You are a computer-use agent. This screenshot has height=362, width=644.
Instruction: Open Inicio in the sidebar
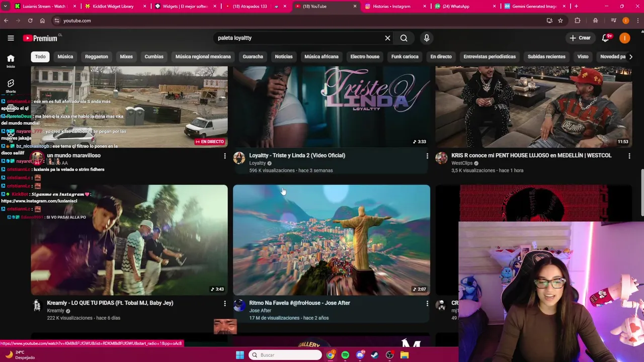[11, 61]
